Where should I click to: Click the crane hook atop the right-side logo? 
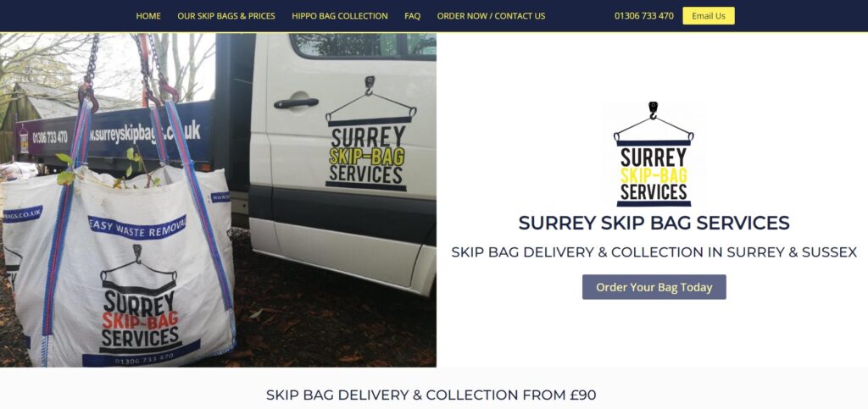(x=654, y=110)
